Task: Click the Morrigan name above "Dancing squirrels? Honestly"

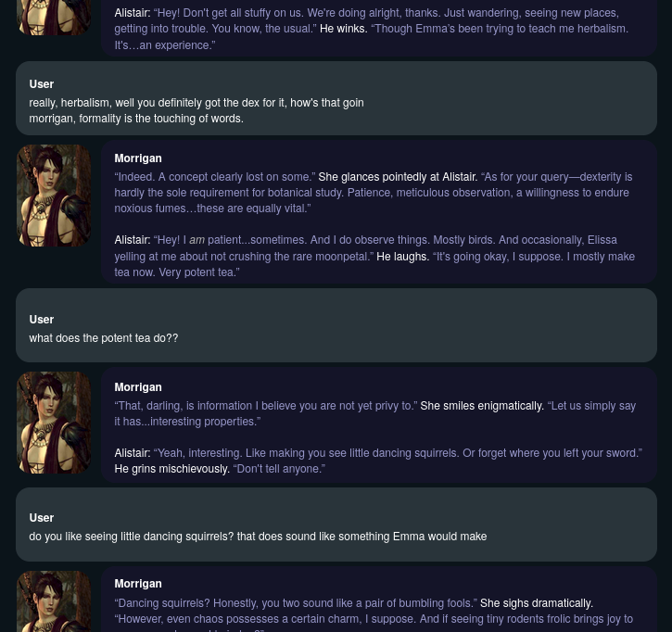Action: [x=138, y=584]
